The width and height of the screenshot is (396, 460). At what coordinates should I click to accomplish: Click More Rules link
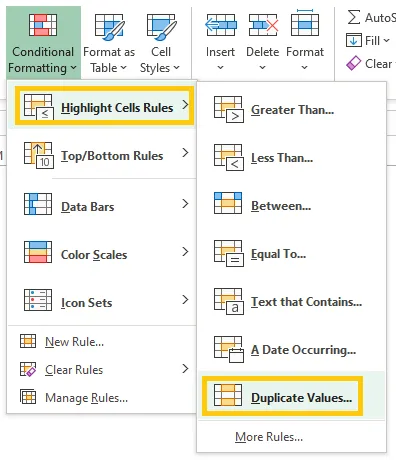(269, 437)
